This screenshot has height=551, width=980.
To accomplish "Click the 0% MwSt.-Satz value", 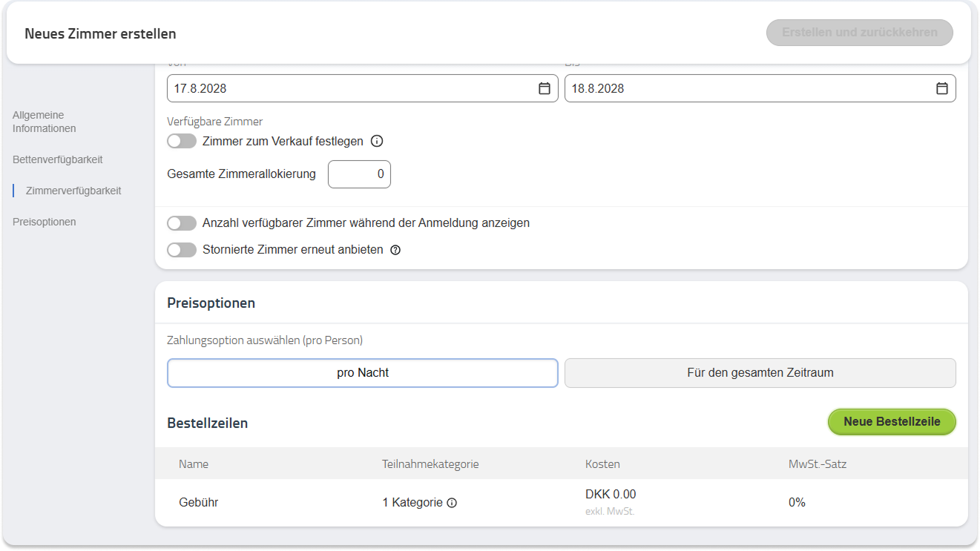I will point(797,503).
